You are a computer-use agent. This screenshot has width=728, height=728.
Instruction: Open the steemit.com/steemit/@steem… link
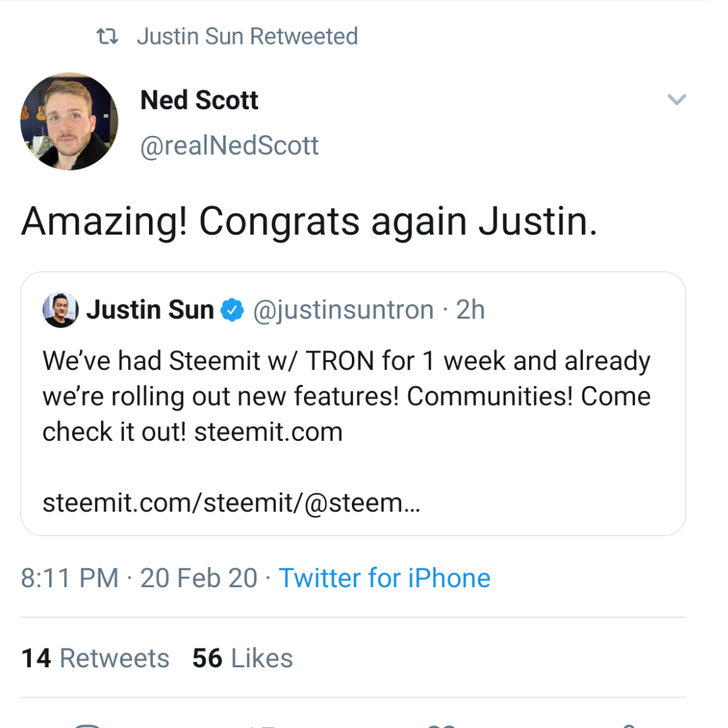tap(231, 503)
